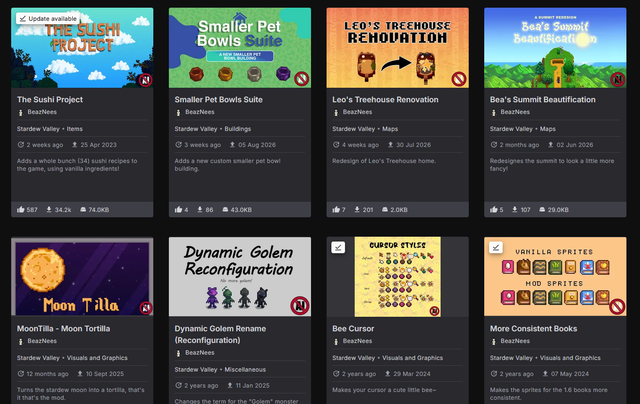Viewport: 640px width, 404px height.
Task: Select 'Redesign of Leo's Treehouse home.' description
Action: [x=384, y=161]
